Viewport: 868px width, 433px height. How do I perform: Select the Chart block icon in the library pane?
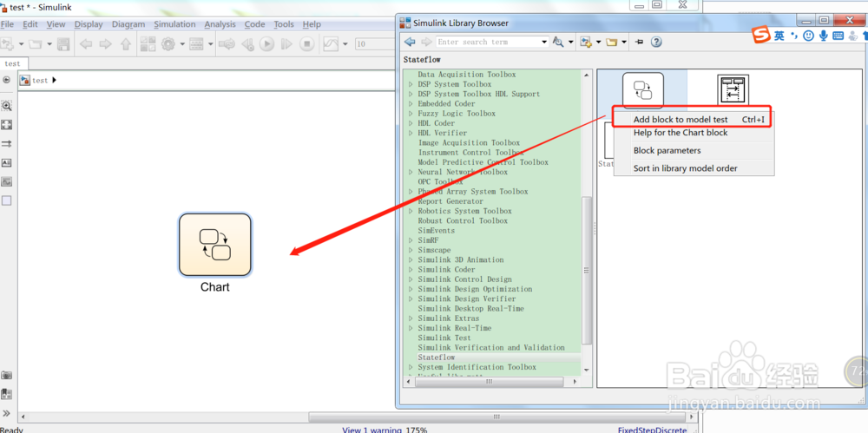642,90
